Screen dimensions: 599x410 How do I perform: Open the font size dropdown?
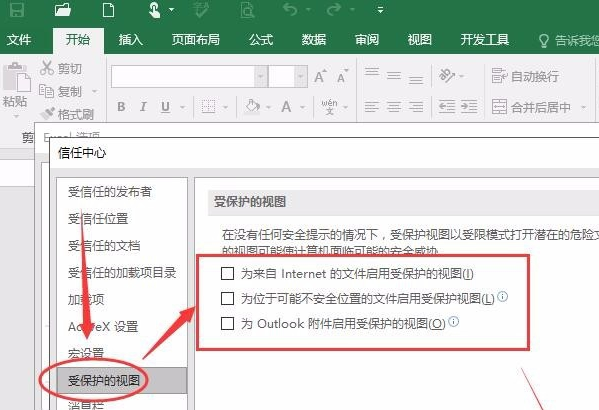[x=301, y=76]
